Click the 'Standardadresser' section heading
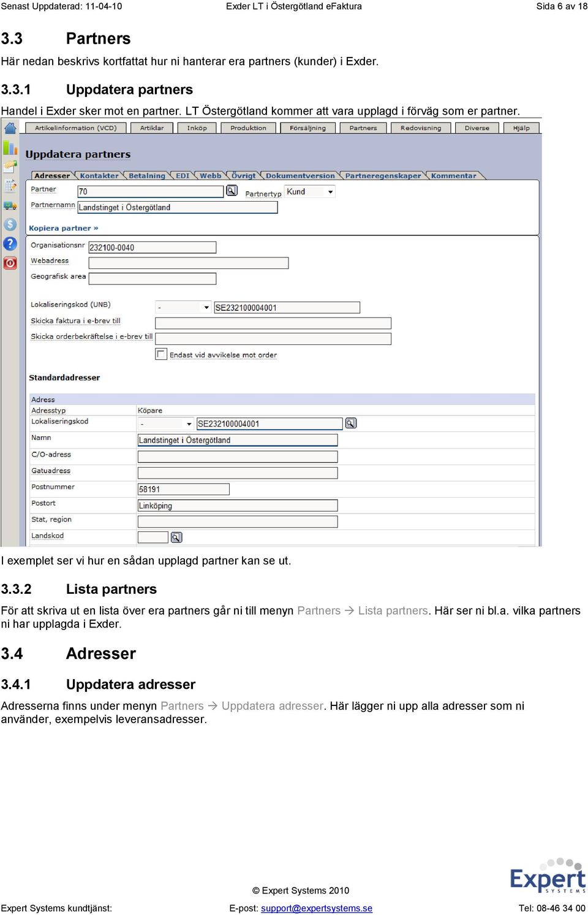 [x=64, y=378]
